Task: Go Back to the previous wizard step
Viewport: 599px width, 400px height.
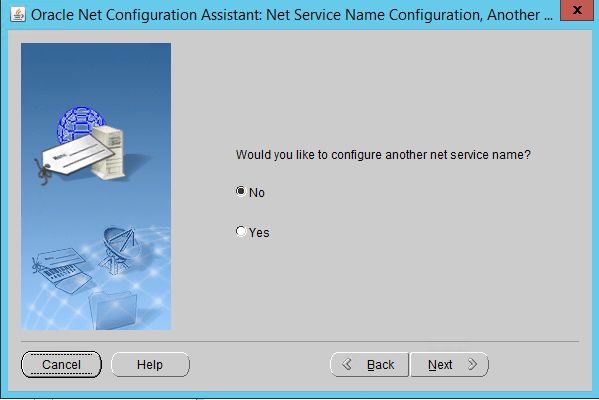Action: point(369,364)
